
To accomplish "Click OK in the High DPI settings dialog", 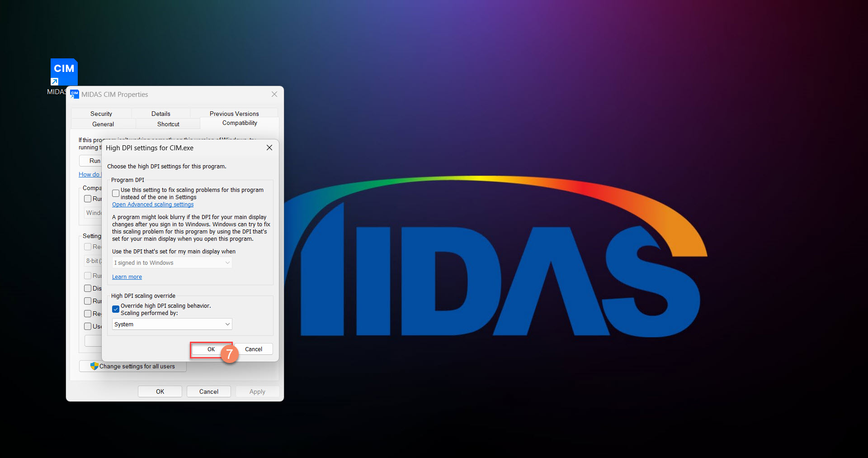I will pos(211,349).
